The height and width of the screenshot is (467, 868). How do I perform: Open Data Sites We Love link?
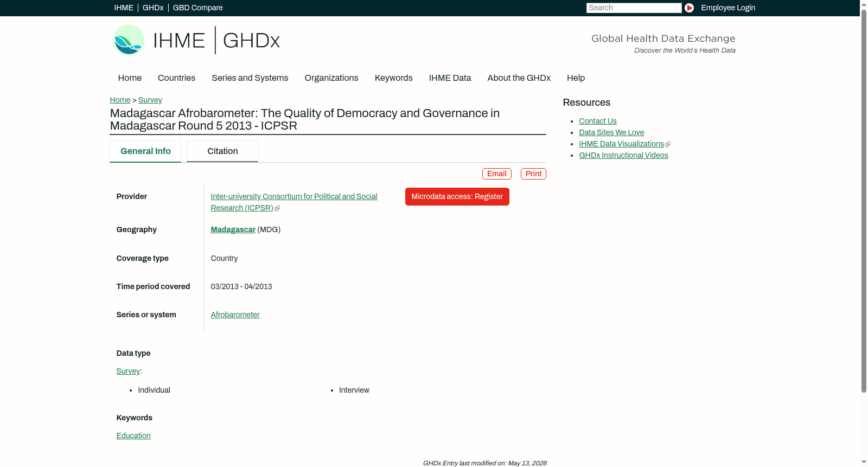(611, 132)
